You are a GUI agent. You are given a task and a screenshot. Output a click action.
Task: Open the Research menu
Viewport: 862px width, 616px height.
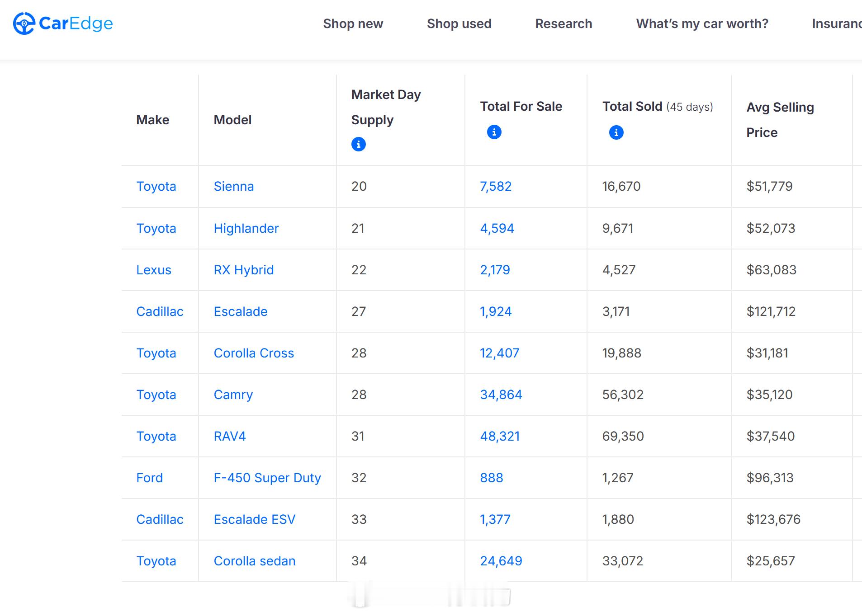pyautogui.click(x=564, y=24)
